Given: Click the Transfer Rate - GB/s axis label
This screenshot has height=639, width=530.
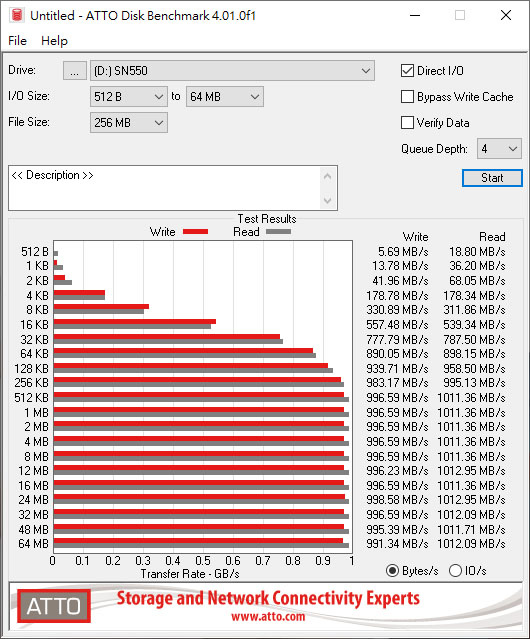Looking at the screenshot, I should click(x=190, y=574).
